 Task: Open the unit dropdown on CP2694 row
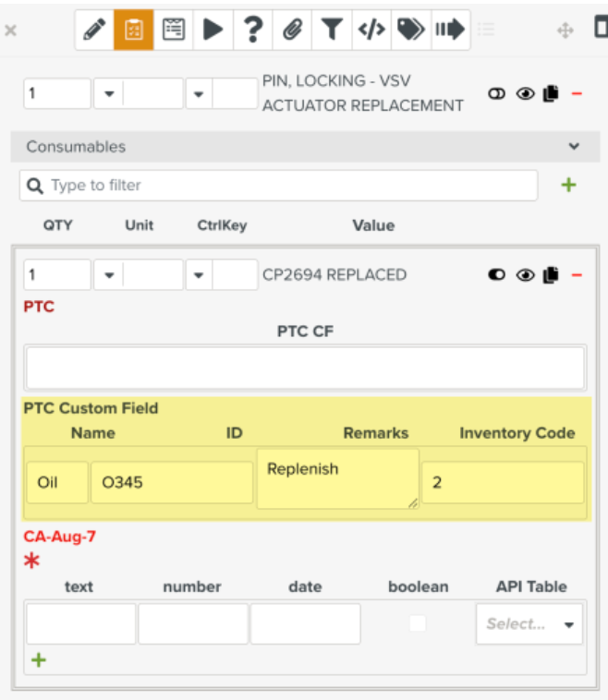point(108,274)
